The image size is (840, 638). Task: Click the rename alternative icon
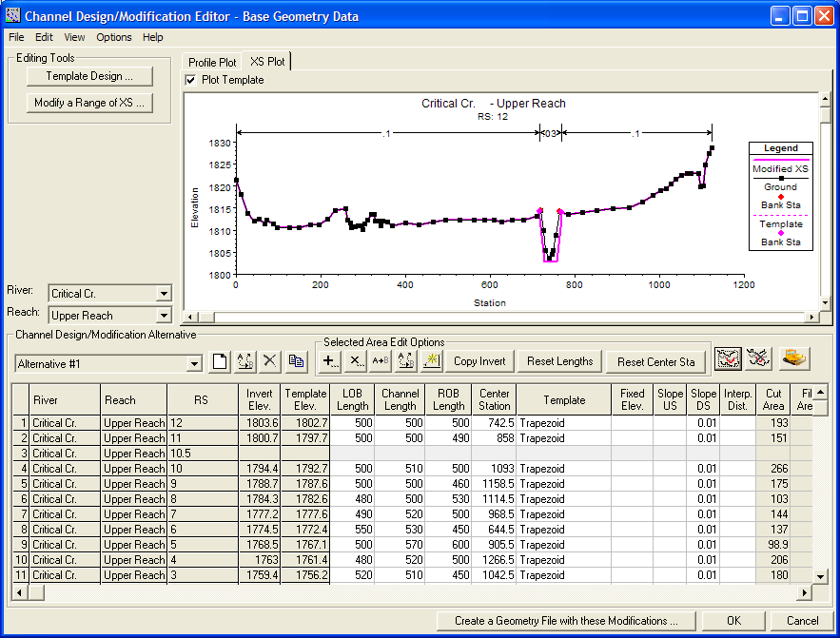(x=244, y=361)
